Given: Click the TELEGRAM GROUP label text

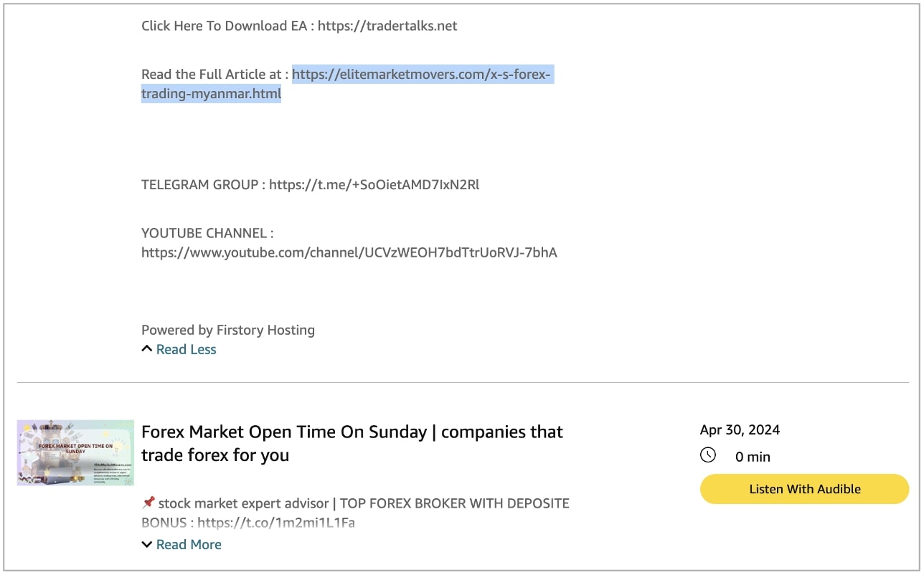Looking at the screenshot, I should click(x=203, y=184).
